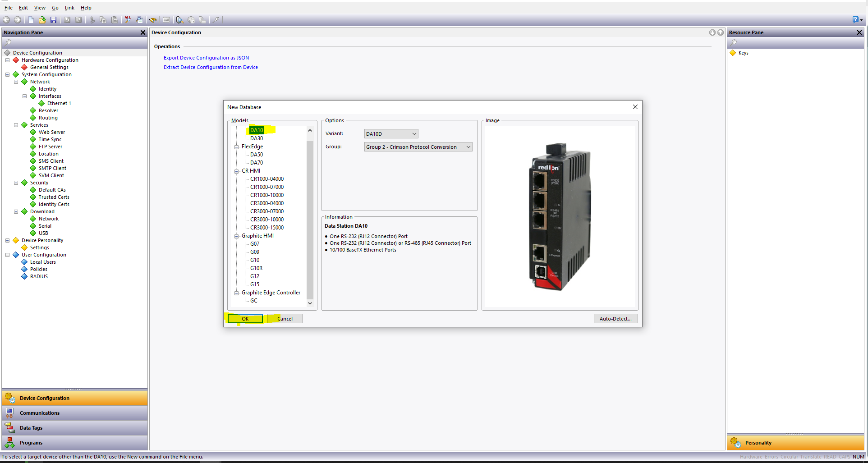Image resolution: width=868 pixels, height=463 pixels.
Task: Select GC under Graphite Edge Controller
Action: pos(254,301)
